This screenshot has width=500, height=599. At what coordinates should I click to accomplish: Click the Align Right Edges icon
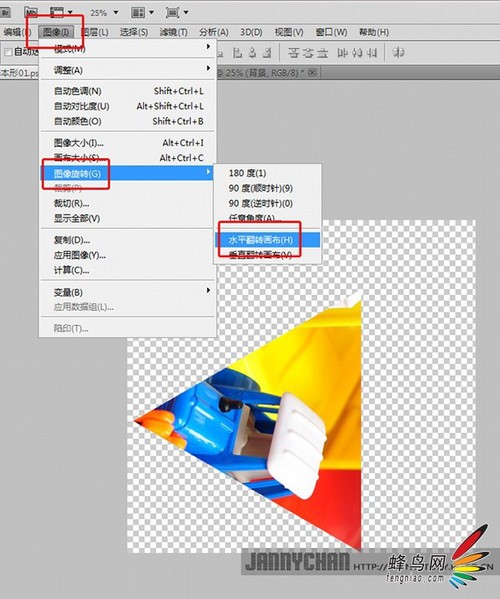pyautogui.click(x=267, y=52)
